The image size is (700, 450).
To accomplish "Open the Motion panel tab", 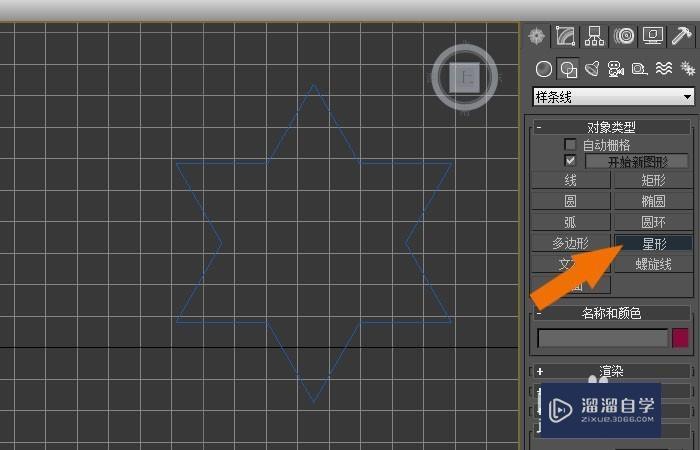I will tap(624, 36).
